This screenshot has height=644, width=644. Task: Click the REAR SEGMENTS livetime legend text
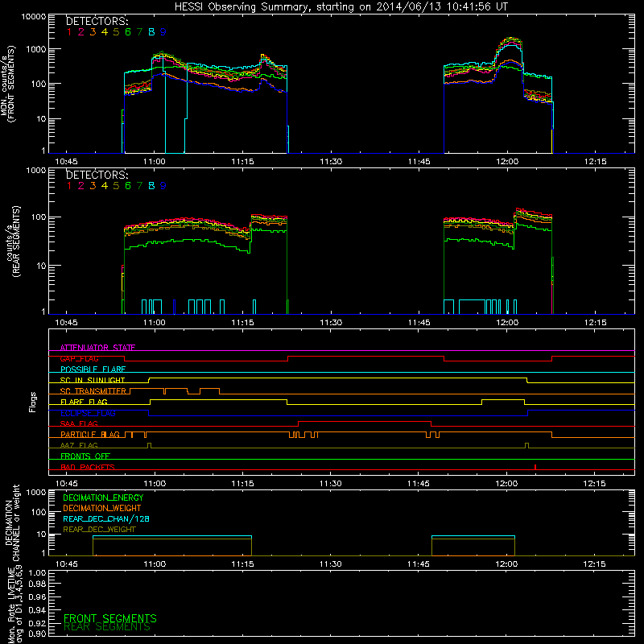107,627
